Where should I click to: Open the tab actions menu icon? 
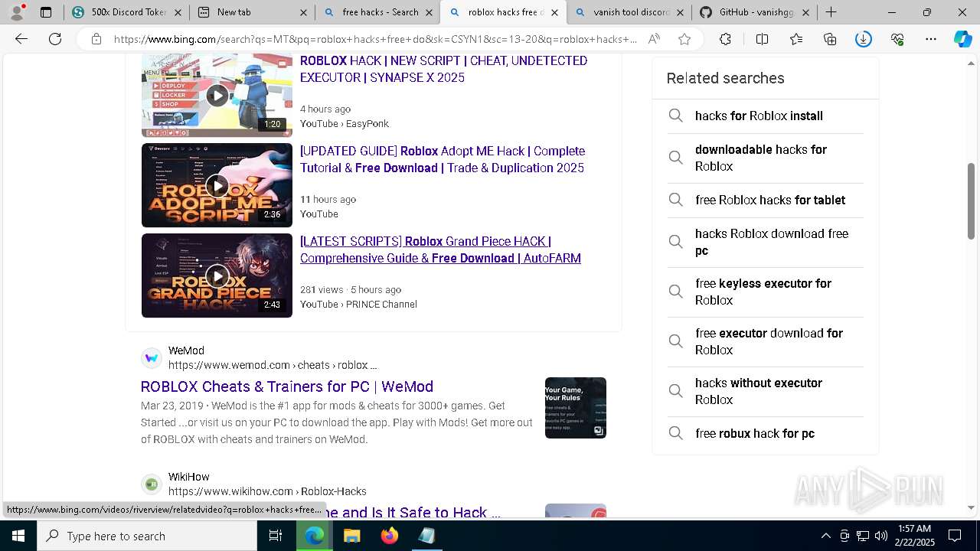click(x=46, y=12)
